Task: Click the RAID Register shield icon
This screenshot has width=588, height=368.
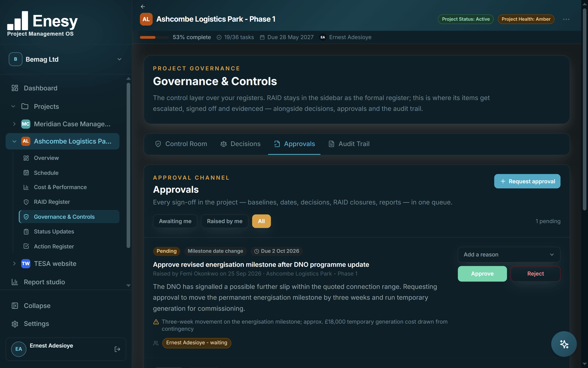Action: coord(26,202)
